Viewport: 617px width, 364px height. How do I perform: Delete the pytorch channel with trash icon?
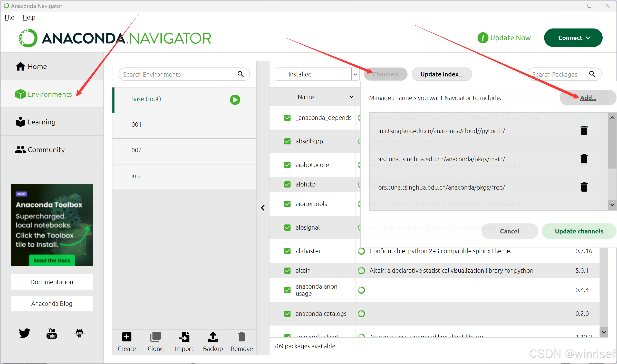(584, 131)
